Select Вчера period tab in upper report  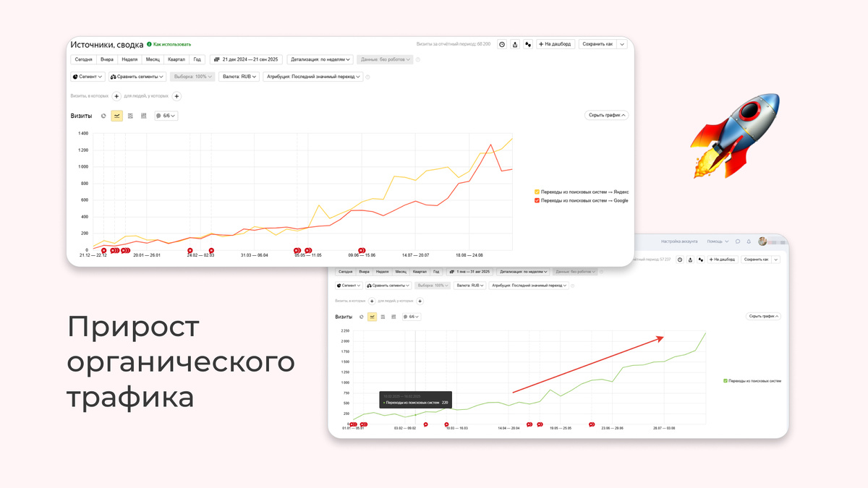107,60
